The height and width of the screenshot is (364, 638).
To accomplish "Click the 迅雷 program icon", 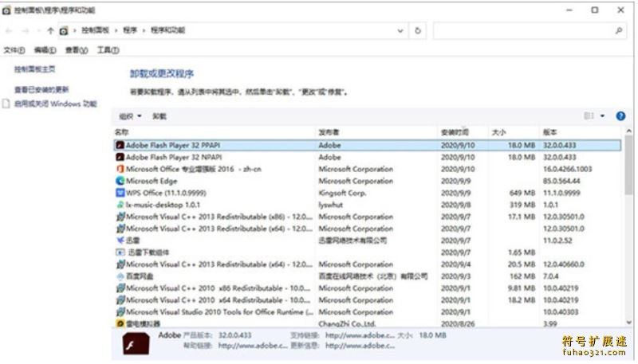I will (x=120, y=240).
